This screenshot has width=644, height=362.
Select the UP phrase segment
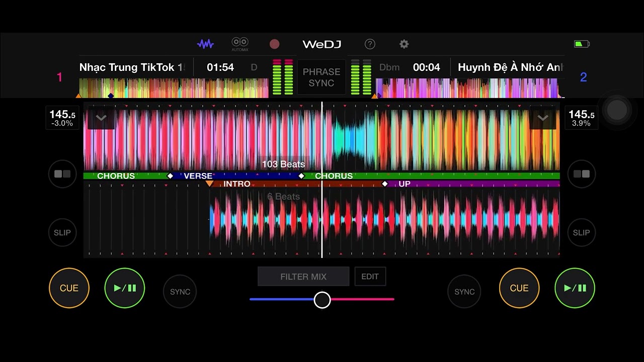(472, 184)
